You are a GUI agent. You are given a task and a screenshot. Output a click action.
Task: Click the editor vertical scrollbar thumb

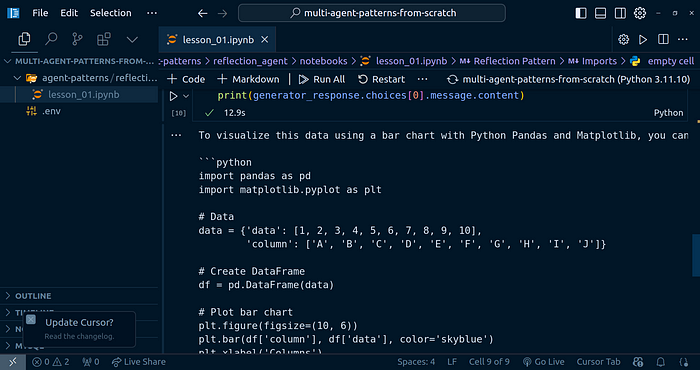point(696,255)
